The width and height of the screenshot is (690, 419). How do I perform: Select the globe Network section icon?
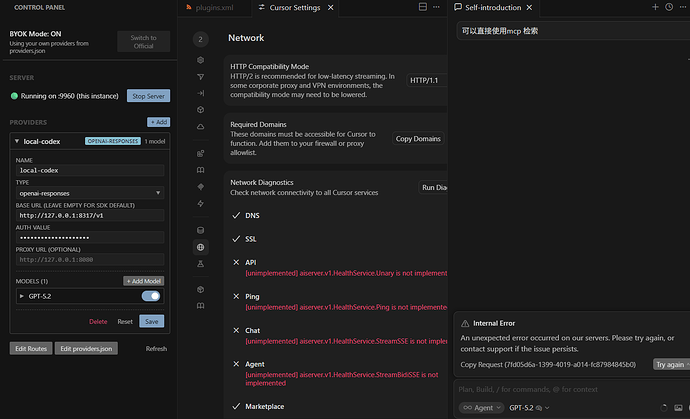coord(200,247)
